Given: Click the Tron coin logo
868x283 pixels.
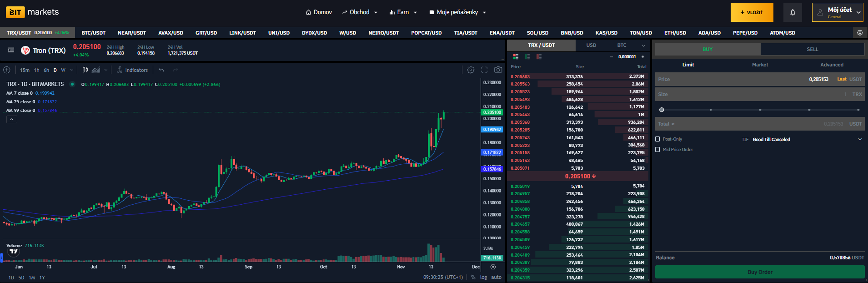Looking at the screenshot, I should [25, 50].
